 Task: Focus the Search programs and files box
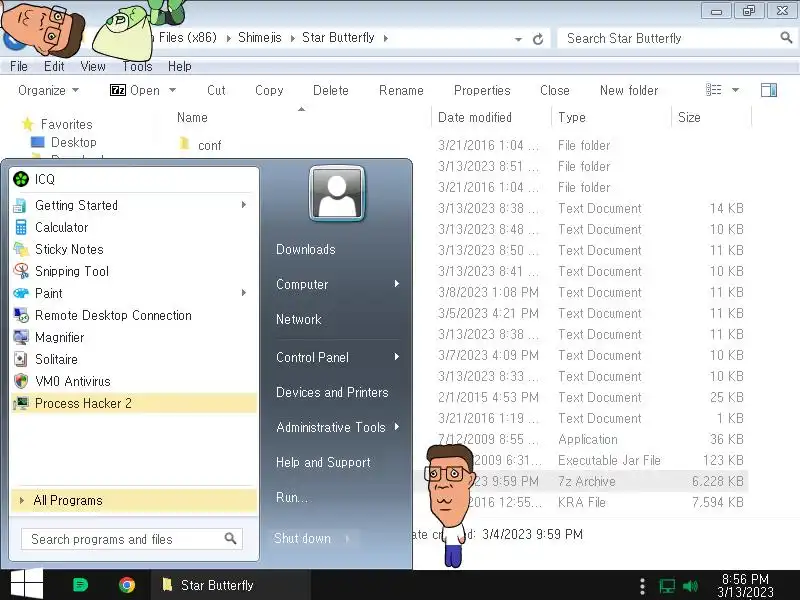[x=132, y=539]
